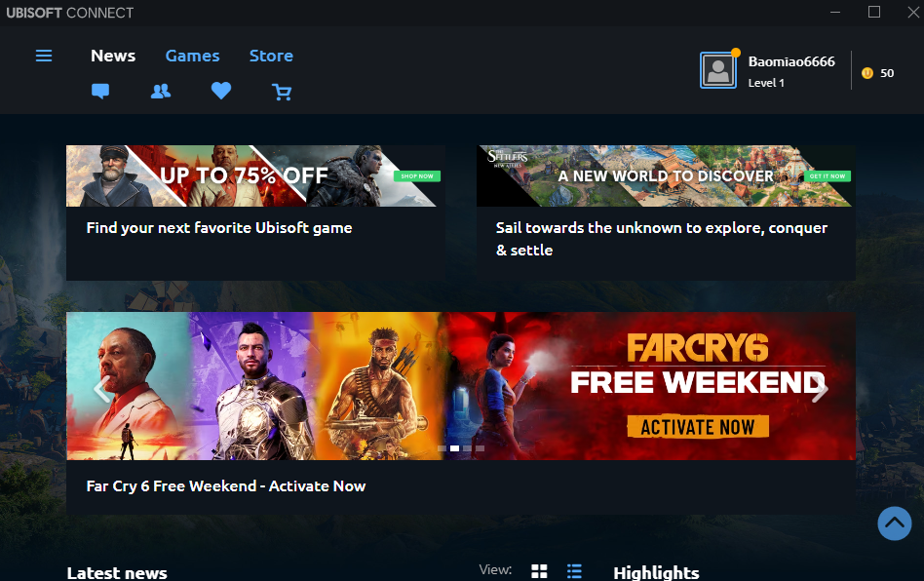
Task: Open the Baomiao6666 profile name
Action: 791,61
